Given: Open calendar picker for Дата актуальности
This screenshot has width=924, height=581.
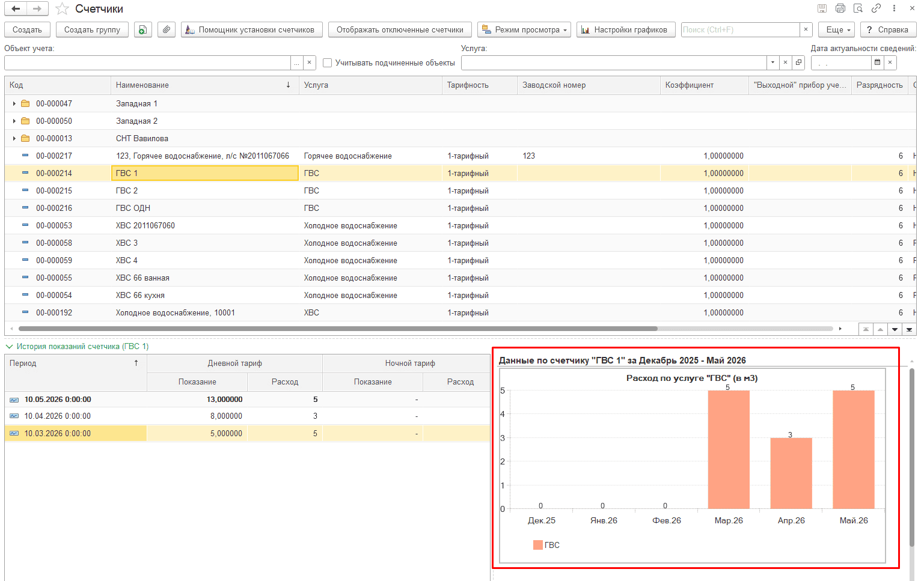Looking at the screenshot, I should point(878,62).
